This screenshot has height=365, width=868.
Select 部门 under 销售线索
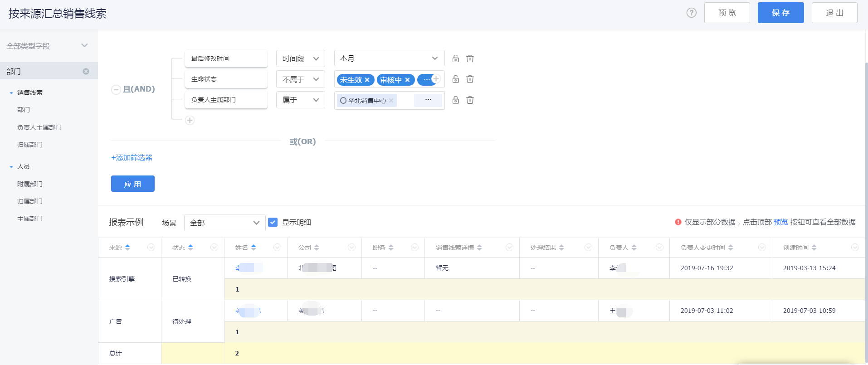[24, 110]
